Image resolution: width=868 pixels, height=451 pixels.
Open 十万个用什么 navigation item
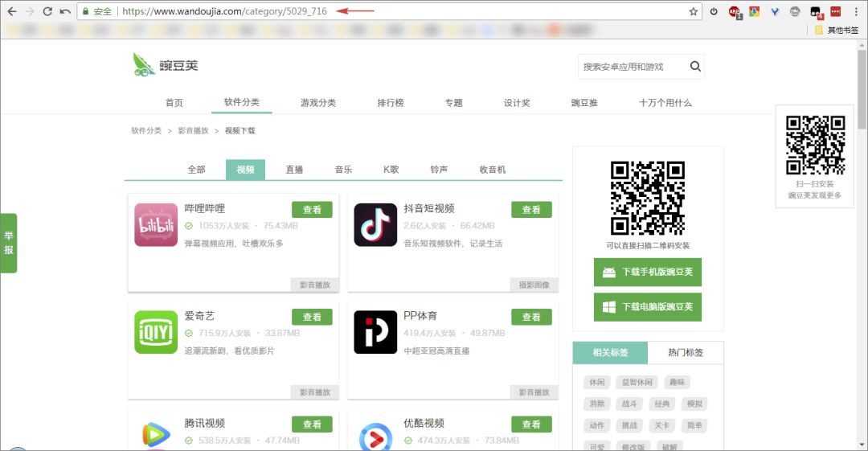pos(665,103)
